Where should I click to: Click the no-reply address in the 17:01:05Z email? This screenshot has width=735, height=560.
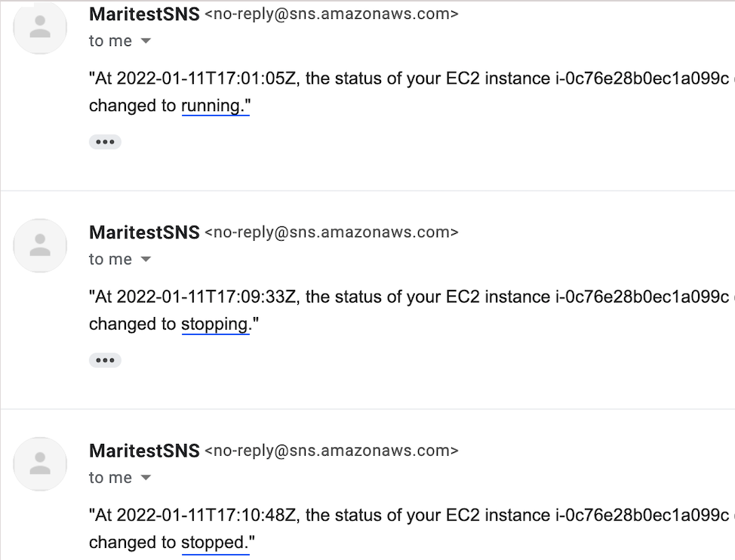tap(331, 14)
